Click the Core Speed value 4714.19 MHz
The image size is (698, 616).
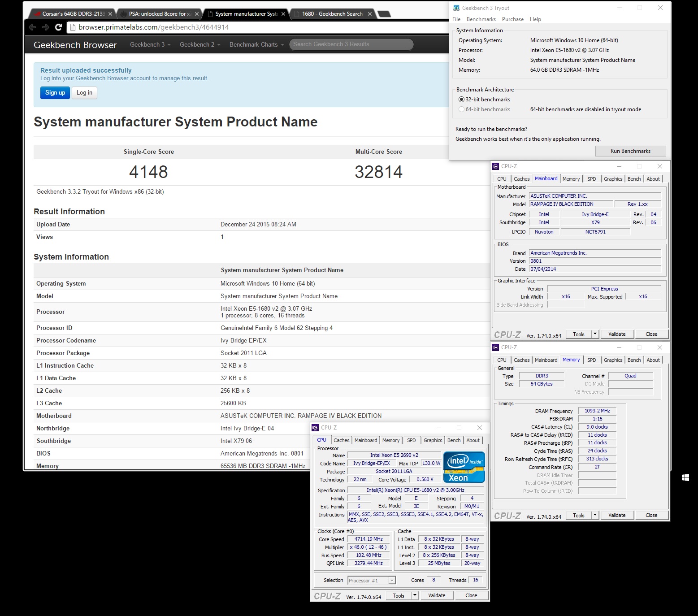point(369,539)
